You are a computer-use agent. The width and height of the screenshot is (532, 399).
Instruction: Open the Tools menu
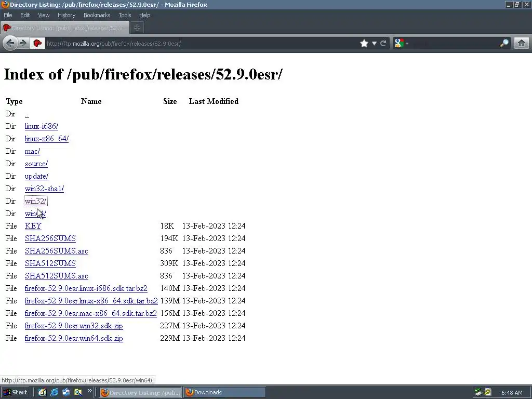coord(125,15)
